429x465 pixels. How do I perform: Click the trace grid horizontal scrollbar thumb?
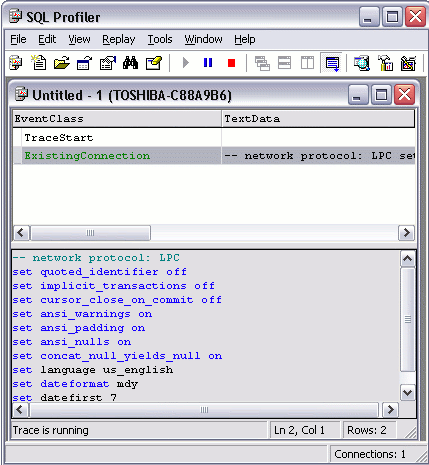(90, 233)
